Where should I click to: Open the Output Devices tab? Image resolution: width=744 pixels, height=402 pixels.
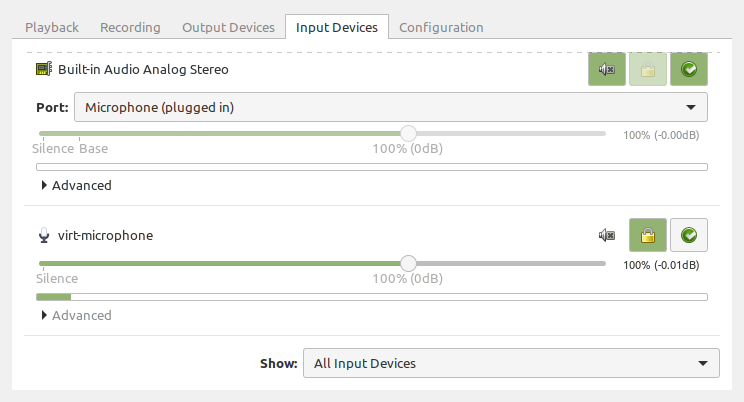[x=228, y=27]
